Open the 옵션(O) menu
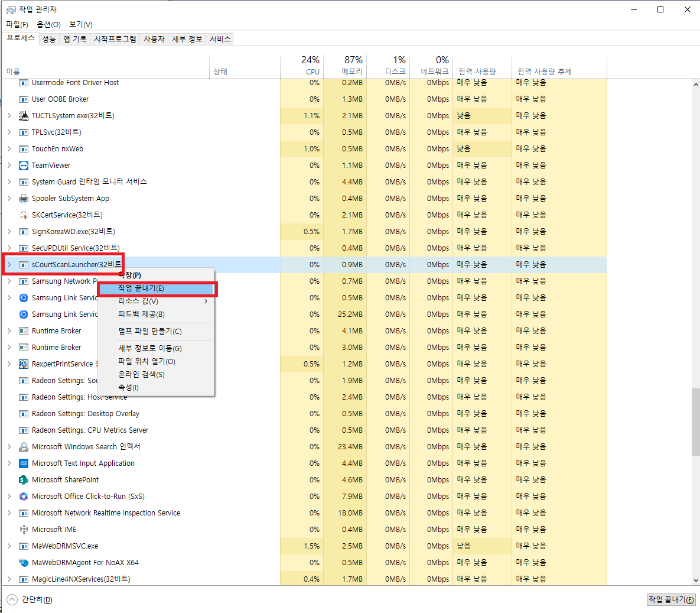This screenshot has height=613, width=700. 48,25
